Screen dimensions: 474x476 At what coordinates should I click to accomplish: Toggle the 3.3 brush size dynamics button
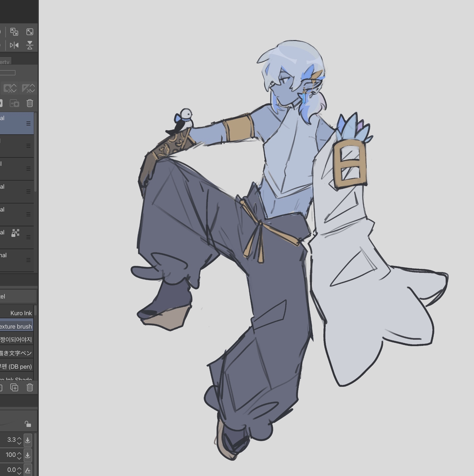click(28, 440)
